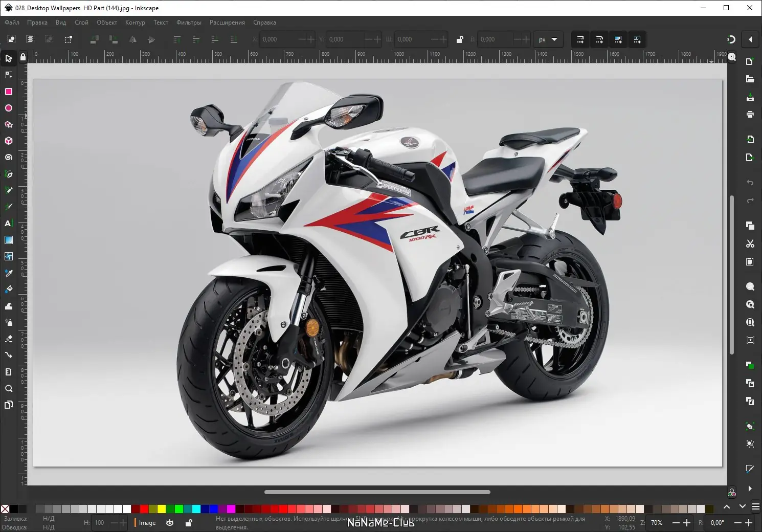Toggle the guides lock at ruler corner
Image resolution: width=762 pixels, height=532 pixels.
click(23, 57)
